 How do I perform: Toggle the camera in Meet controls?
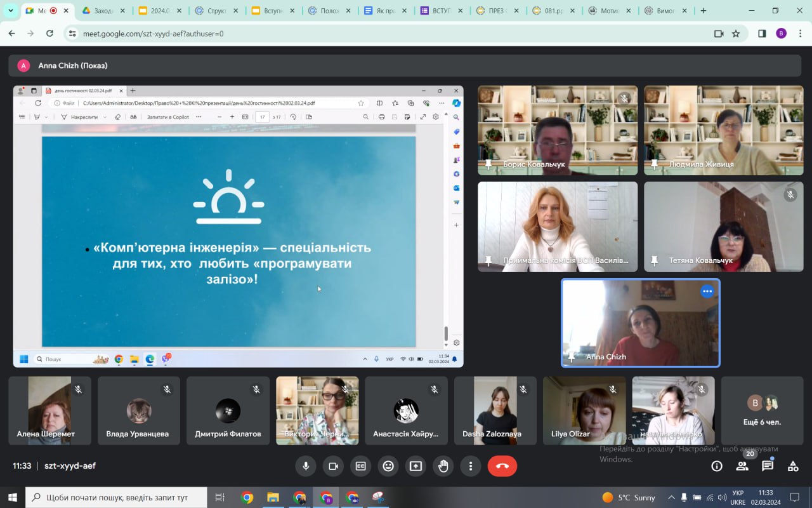(x=333, y=466)
